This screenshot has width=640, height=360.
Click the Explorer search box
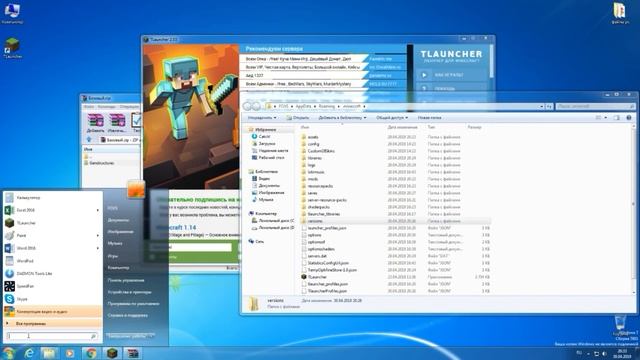click(596, 106)
